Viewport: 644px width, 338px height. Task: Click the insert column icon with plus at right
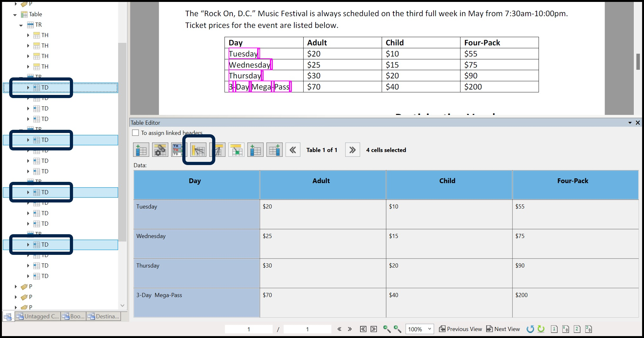(274, 150)
